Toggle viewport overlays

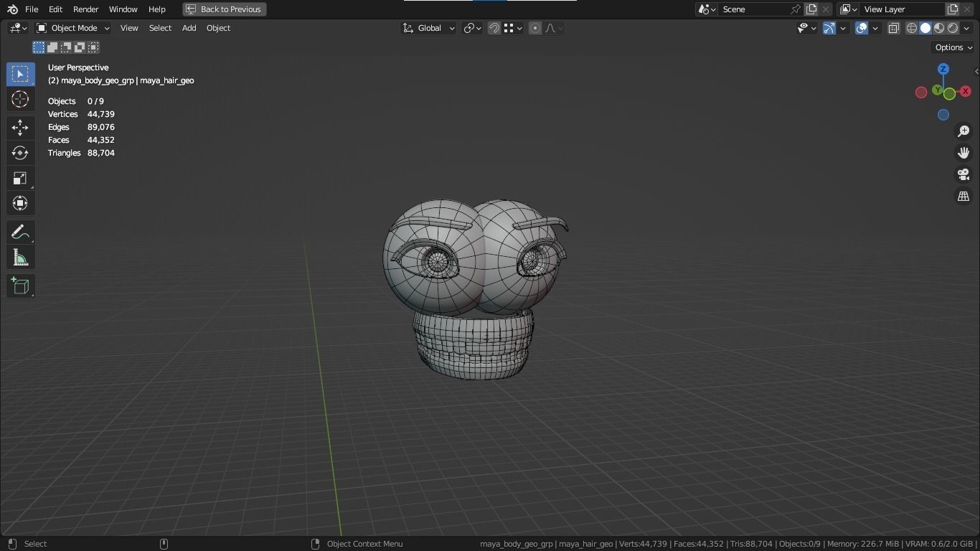pos(862,28)
